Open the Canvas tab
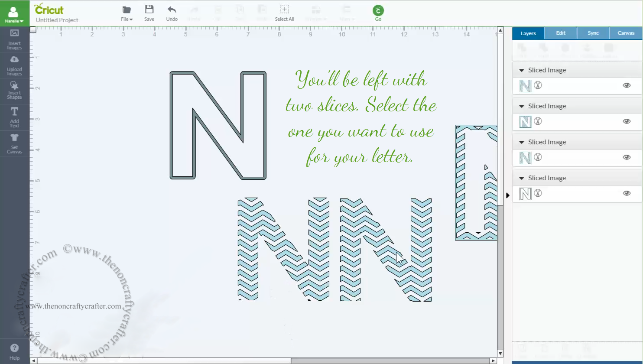643x364 pixels. pyautogui.click(x=626, y=32)
